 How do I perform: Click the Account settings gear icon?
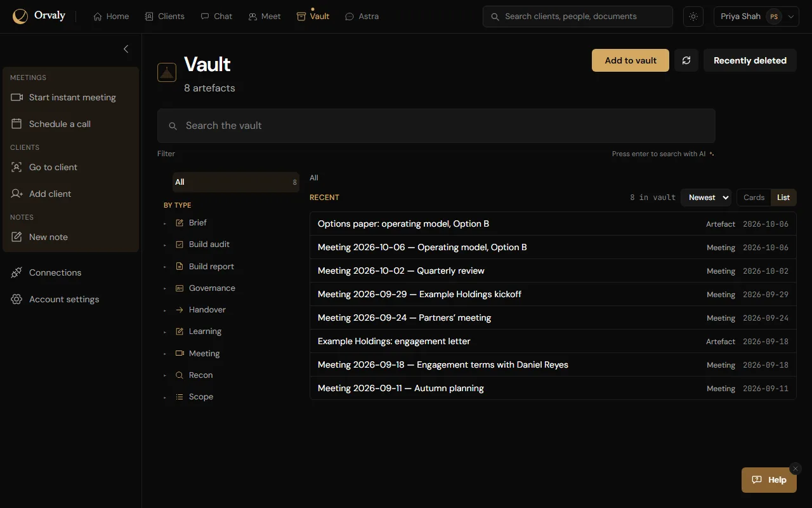pyautogui.click(x=17, y=299)
